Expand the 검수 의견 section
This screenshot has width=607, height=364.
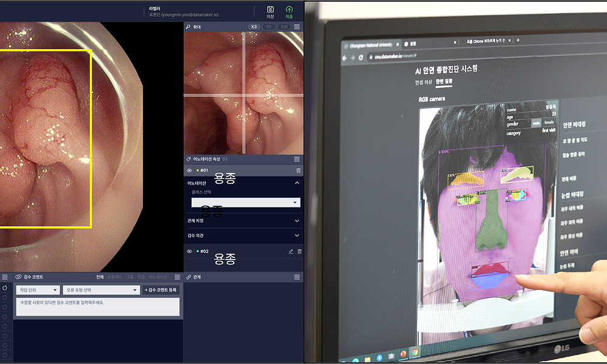297,235
